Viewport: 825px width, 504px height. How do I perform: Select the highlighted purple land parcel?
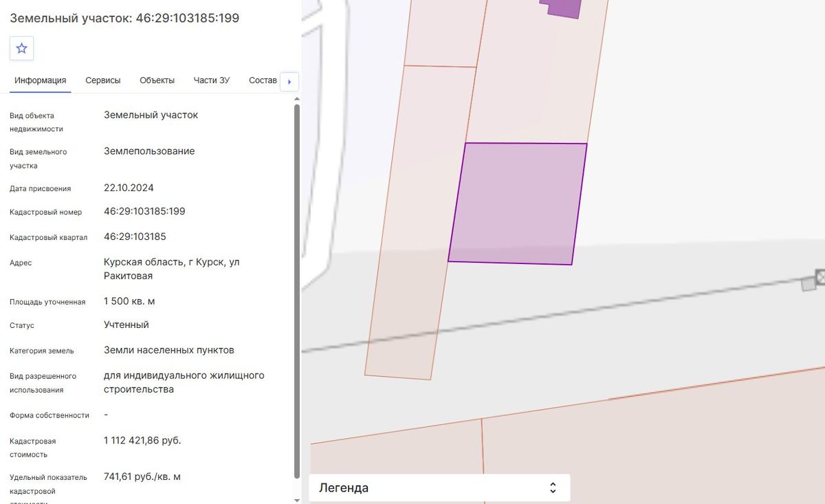(518, 204)
